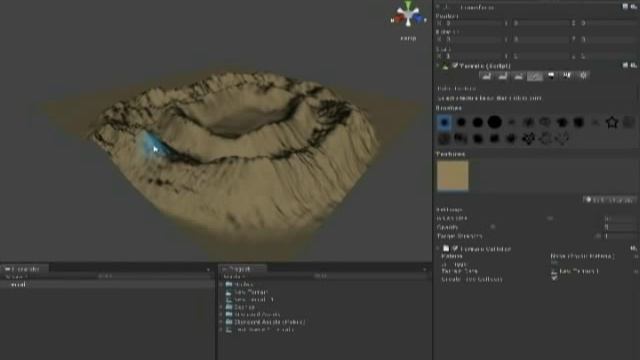Screen dimensions: 640x360
Task: Open the Terrain (Script) help icon
Action: (625, 65)
